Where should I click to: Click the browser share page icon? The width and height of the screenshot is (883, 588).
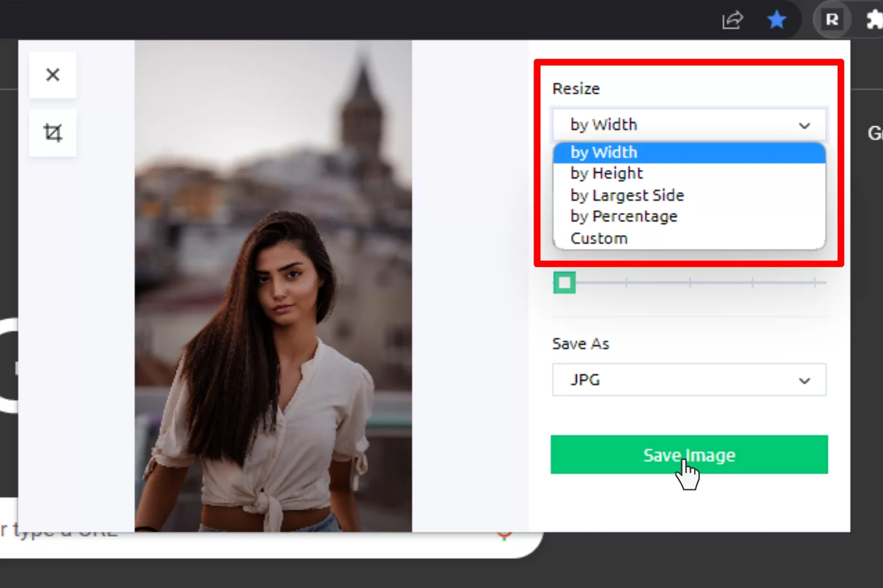click(x=732, y=20)
